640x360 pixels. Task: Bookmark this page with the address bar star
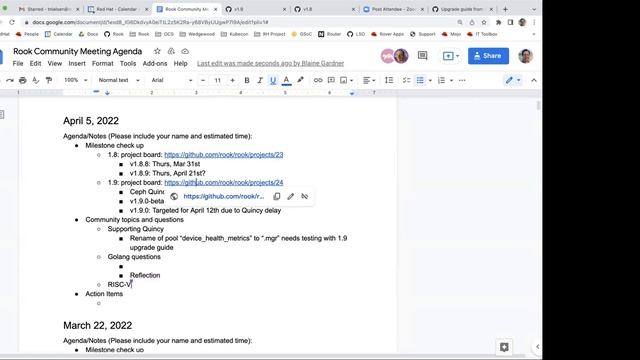pos(484,22)
